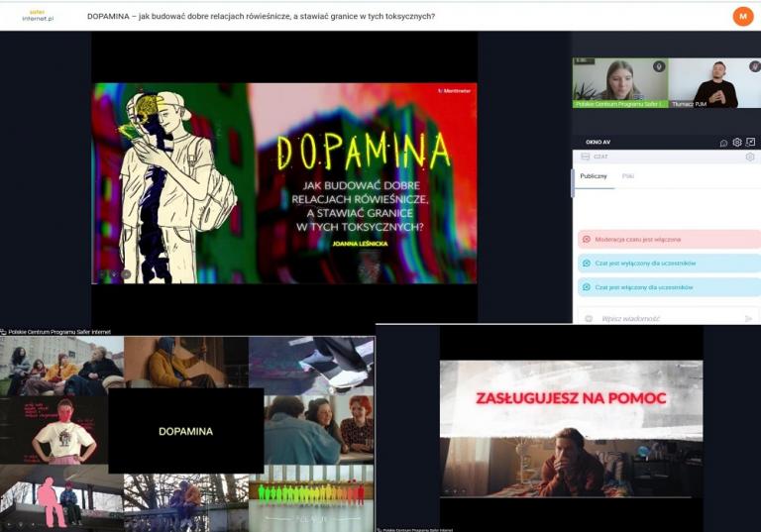The height and width of the screenshot is (532, 761).
Task: Select the Publiczny chat tab
Action: pos(594,176)
